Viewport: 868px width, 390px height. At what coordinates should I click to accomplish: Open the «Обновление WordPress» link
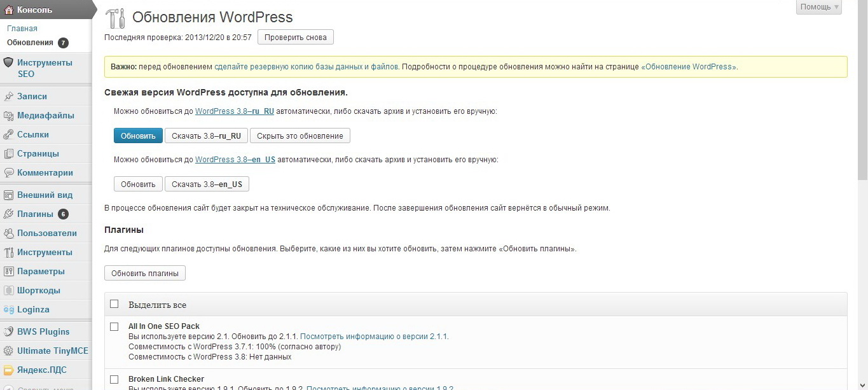(689, 66)
